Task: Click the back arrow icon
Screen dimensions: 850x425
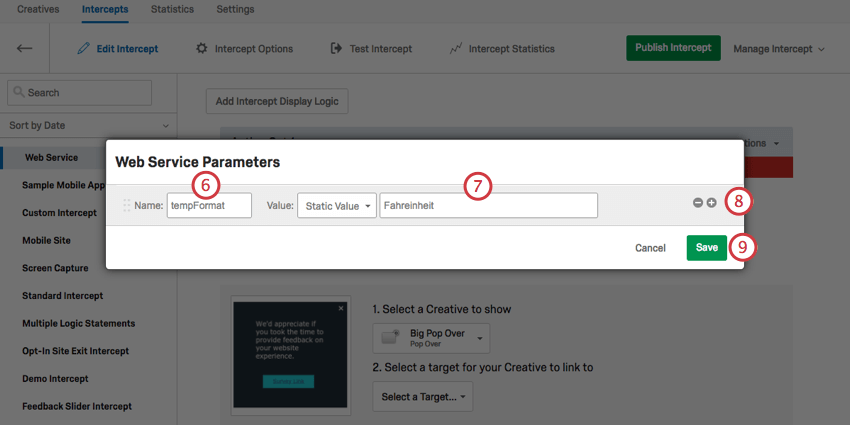Action: pyautogui.click(x=24, y=48)
